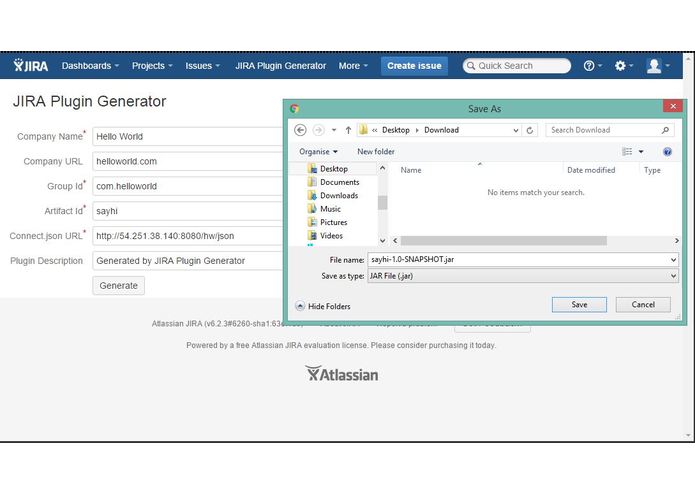The height and width of the screenshot is (494, 695).
Task: Select Documents in the folder tree
Action: coord(340,182)
